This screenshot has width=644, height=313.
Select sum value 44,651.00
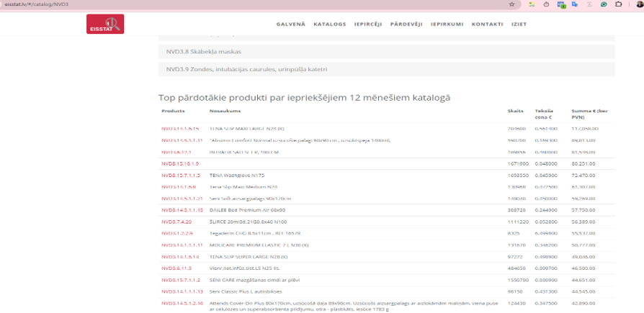pyautogui.click(x=583, y=280)
